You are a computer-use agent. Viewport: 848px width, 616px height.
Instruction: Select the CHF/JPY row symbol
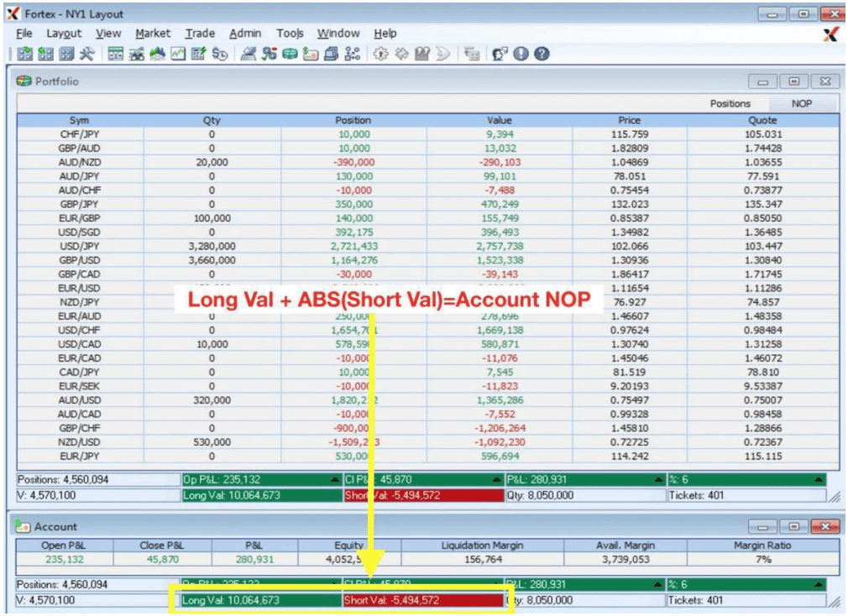(80, 134)
